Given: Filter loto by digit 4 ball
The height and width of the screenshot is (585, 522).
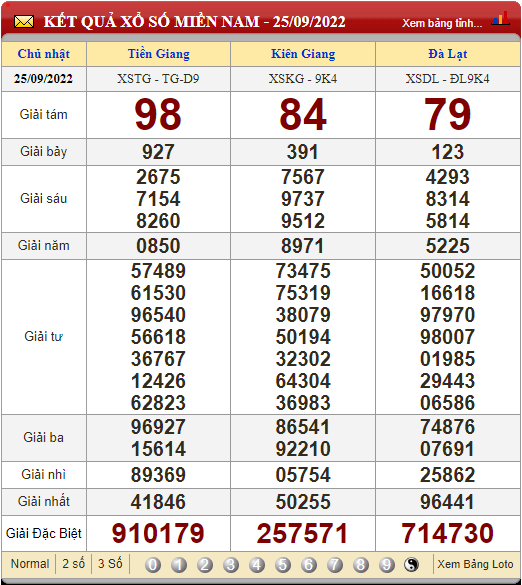Looking at the screenshot, I should [257, 565].
